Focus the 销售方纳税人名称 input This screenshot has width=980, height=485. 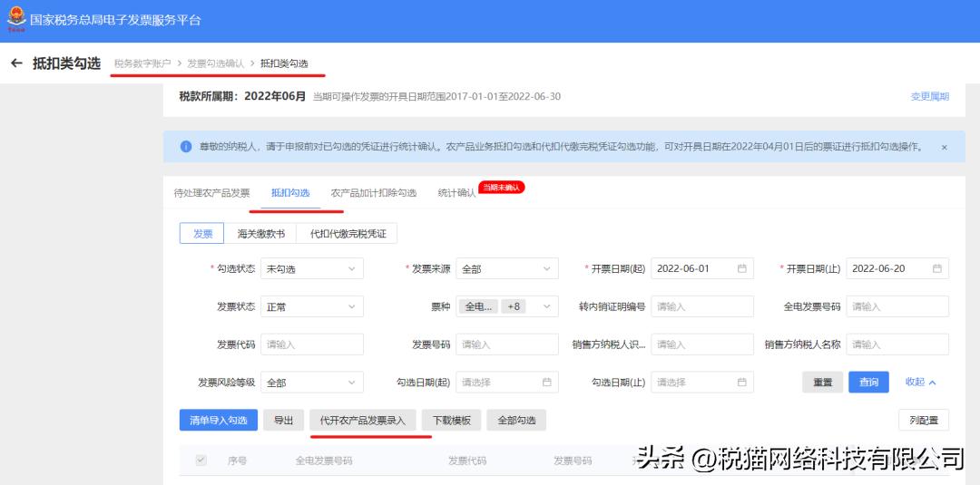pos(897,344)
